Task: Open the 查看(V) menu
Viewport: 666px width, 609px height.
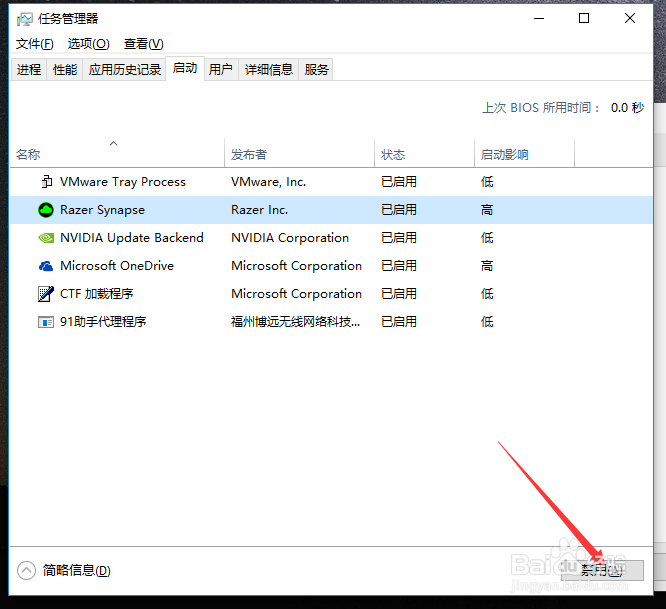Action: [x=144, y=44]
